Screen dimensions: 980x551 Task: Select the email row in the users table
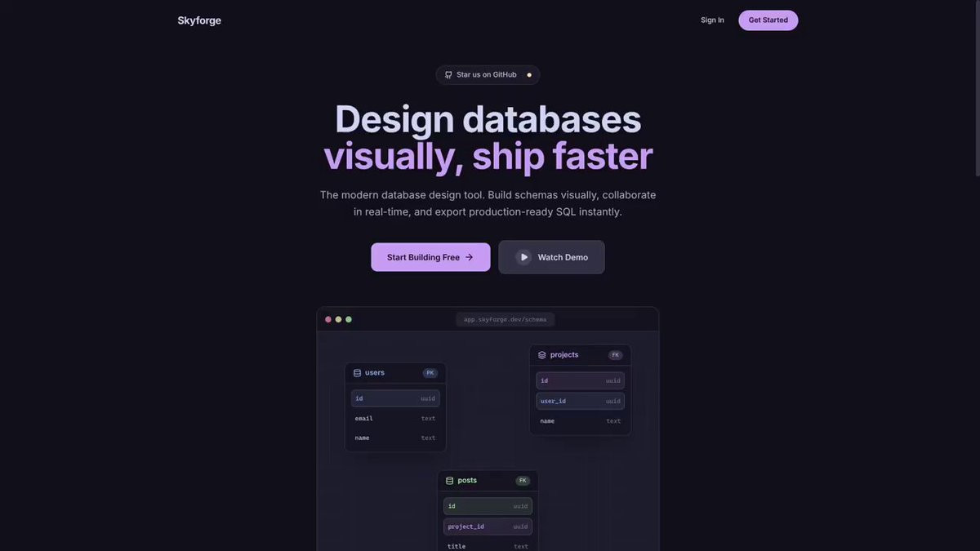click(x=395, y=419)
